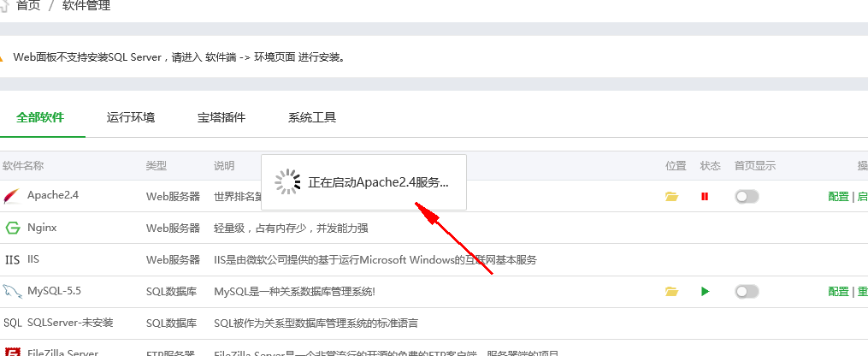Image resolution: width=868 pixels, height=356 pixels.
Task: Click the MySQL dolphin logo icon
Action: pos(12,291)
